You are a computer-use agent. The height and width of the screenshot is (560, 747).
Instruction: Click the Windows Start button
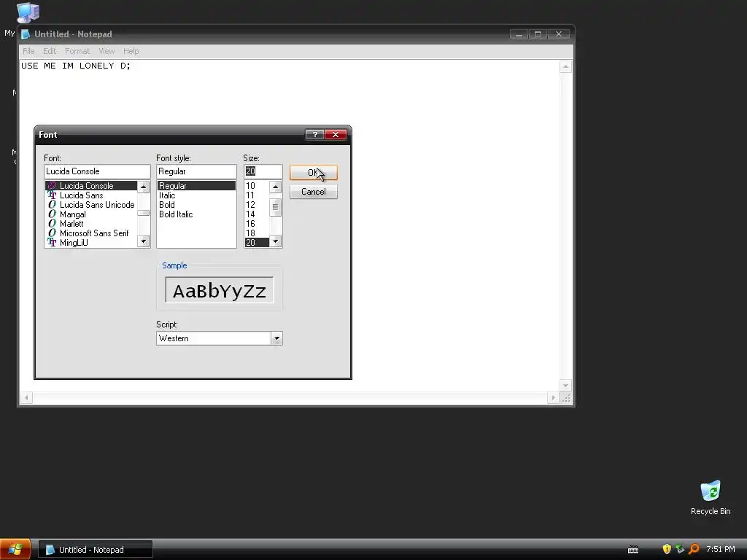point(15,550)
